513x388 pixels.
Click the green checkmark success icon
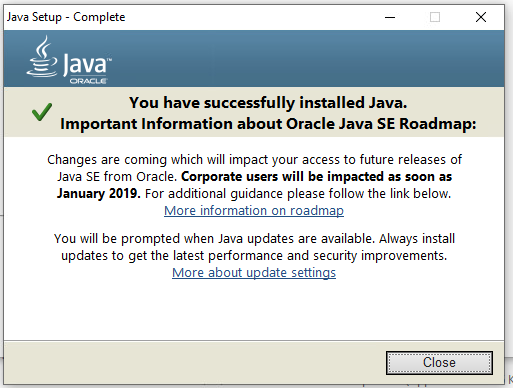tap(42, 112)
